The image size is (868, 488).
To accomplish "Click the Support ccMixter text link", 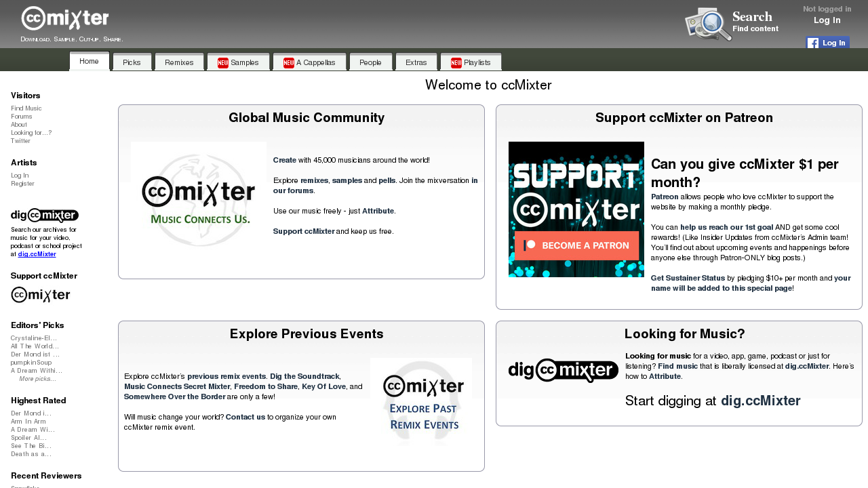I will [304, 232].
